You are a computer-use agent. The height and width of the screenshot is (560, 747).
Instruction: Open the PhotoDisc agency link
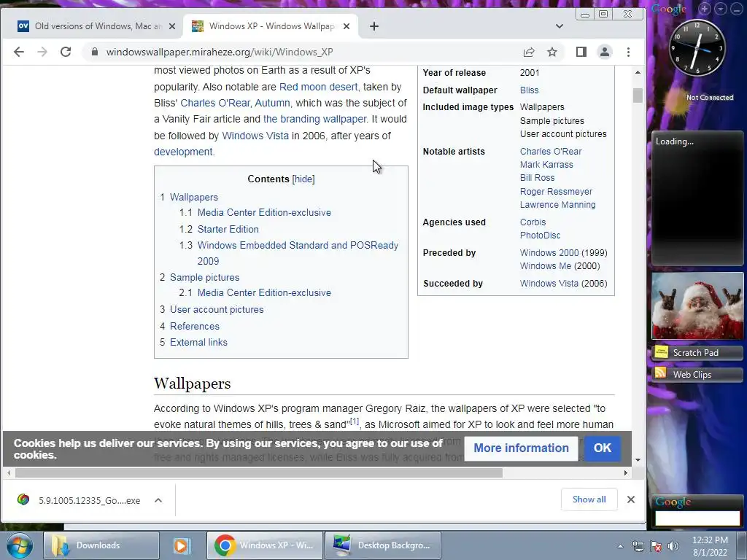[541, 236]
